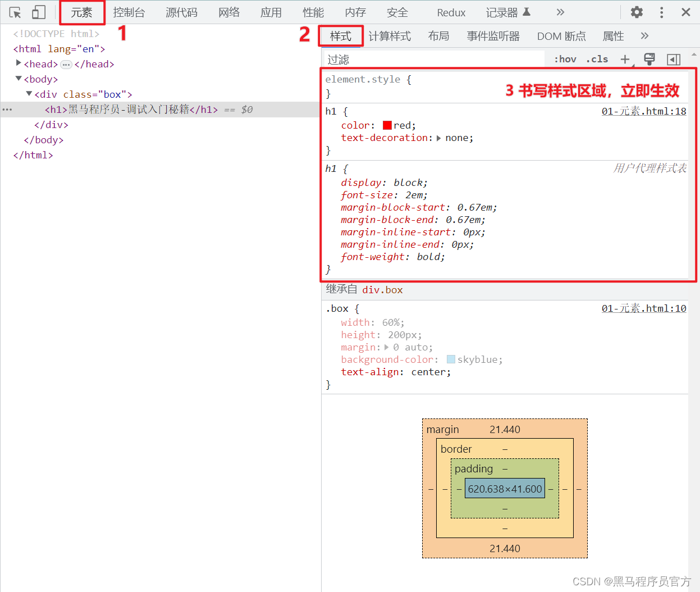This screenshot has height=592, width=700.
Task: Switch to the 网络 tab
Action: coord(229,12)
